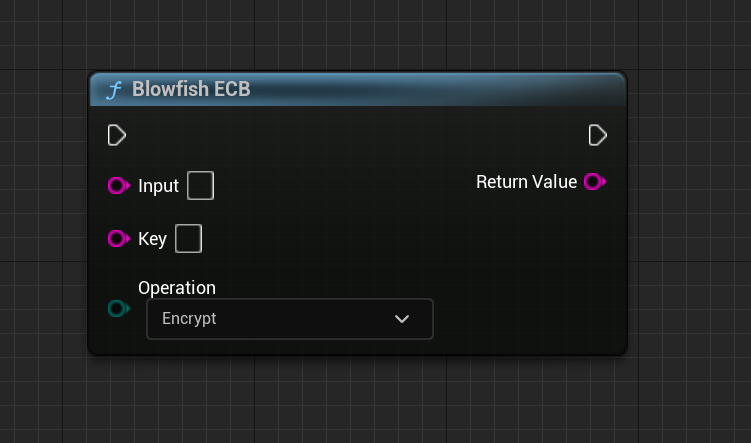751x443 pixels.
Task: Expand the dropdown chevron next to Encrypt
Action: (402, 319)
